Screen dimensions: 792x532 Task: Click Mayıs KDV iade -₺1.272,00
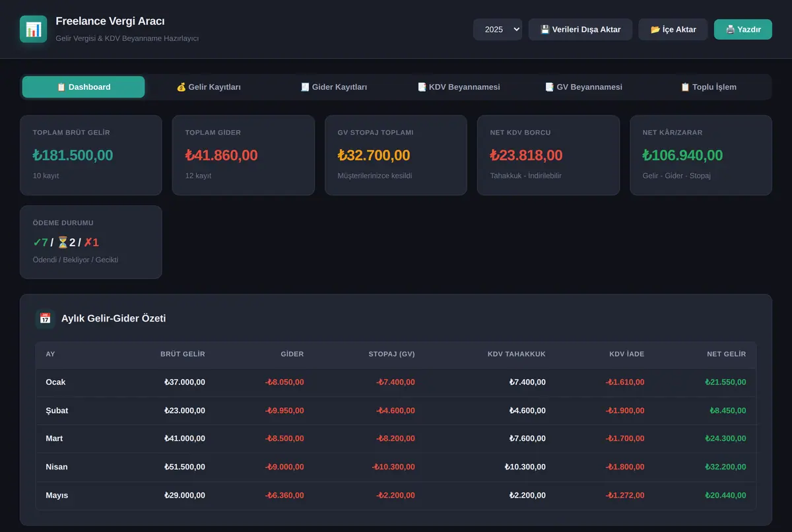tap(625, 495)
